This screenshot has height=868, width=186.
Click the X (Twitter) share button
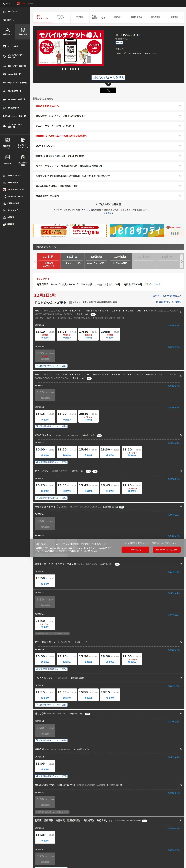coord(108,90)
